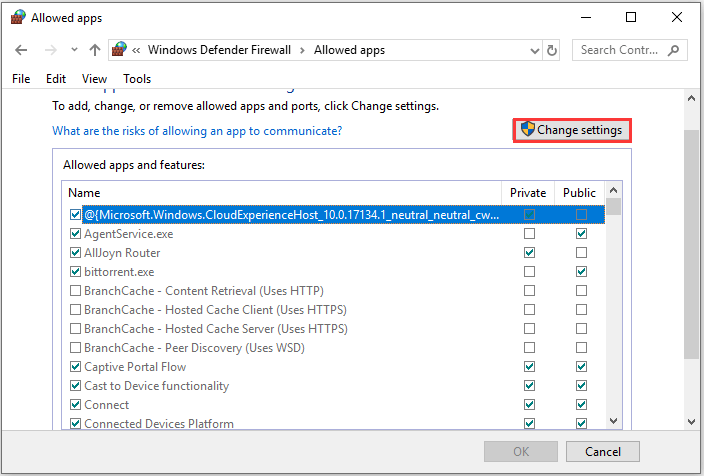Viewport: 704px width, 476px height.
Task: Click the Back navigation arrow
Action: tap(21, 50)
